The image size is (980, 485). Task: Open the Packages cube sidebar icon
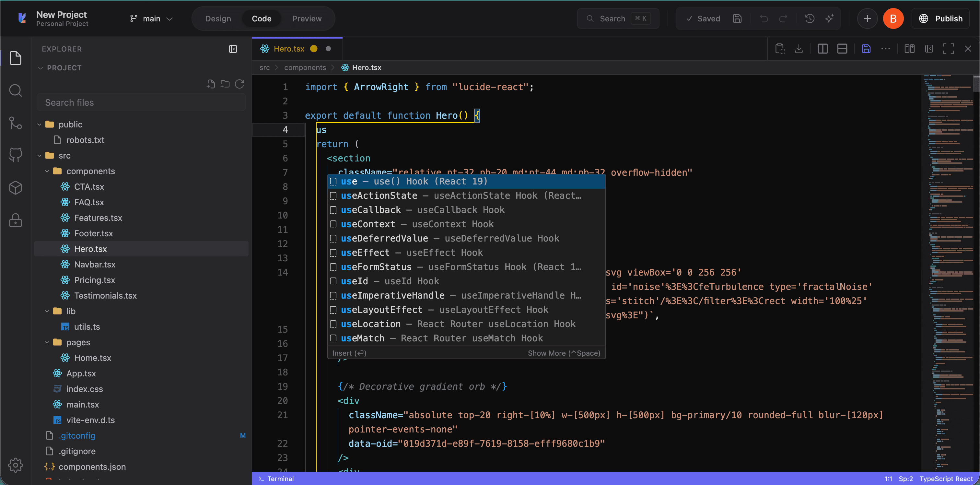tap(15, 187)
